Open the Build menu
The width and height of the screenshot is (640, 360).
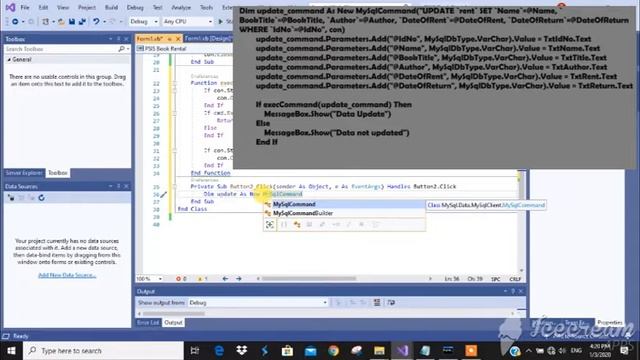(111, 7)
